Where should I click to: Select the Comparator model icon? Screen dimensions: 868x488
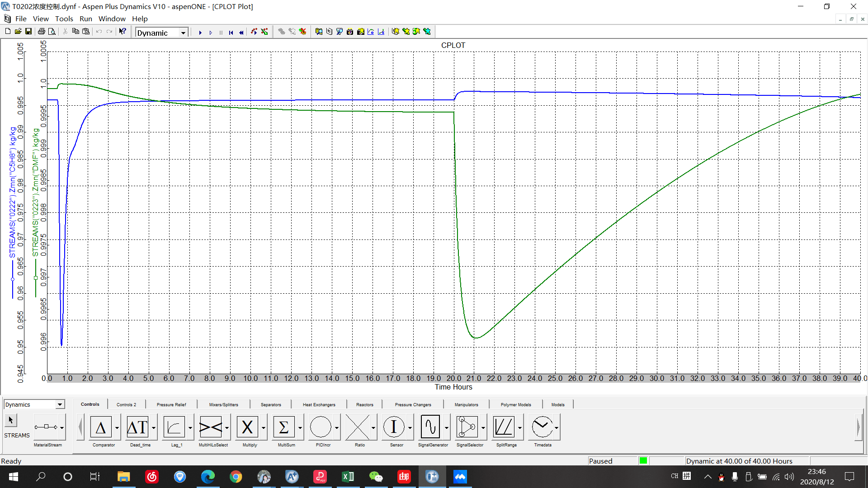[x=101, y=427]
